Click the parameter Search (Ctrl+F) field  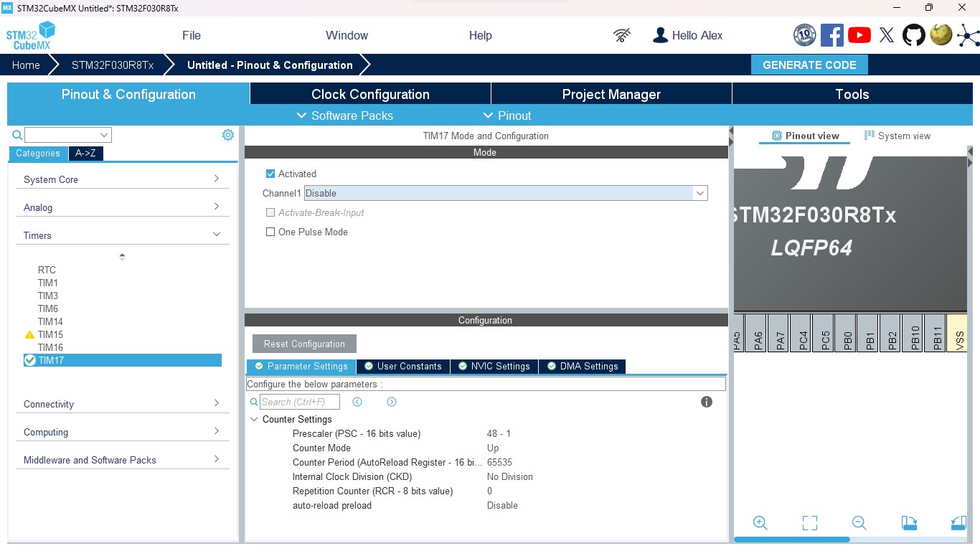[300, 402]
